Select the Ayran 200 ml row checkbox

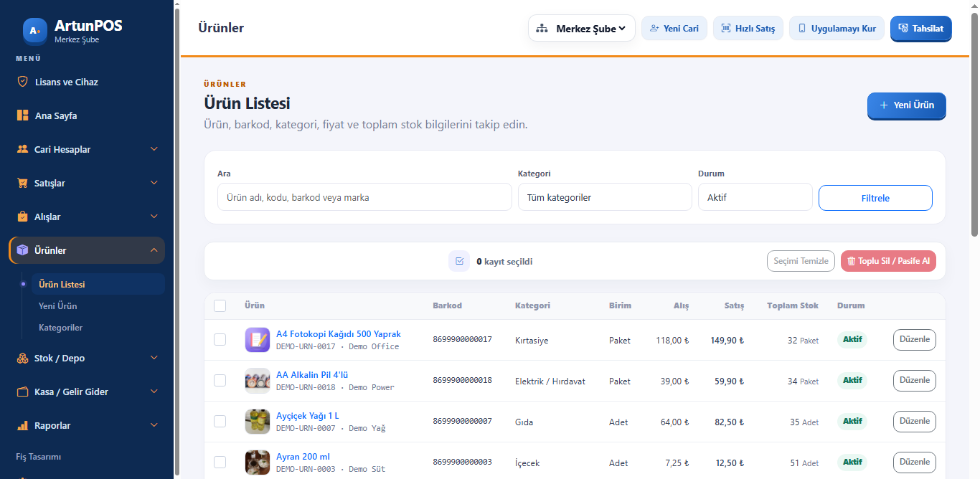point(220,462)
